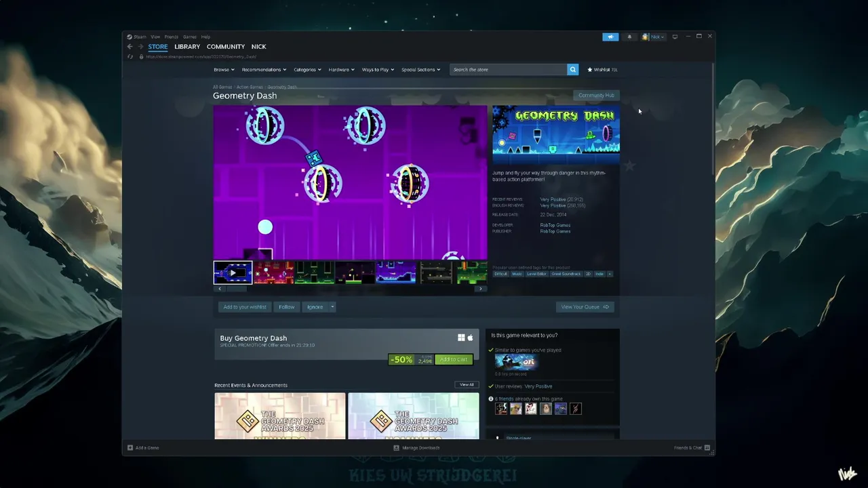Image resolution: width=868 pixels, height=488 pixels.
Task: Open the Steam menu
Action: [x=137, y=37]
